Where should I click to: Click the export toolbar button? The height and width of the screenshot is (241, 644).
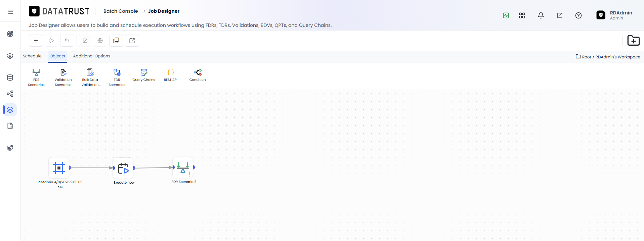pyautogui.click(x=132, y=41)
